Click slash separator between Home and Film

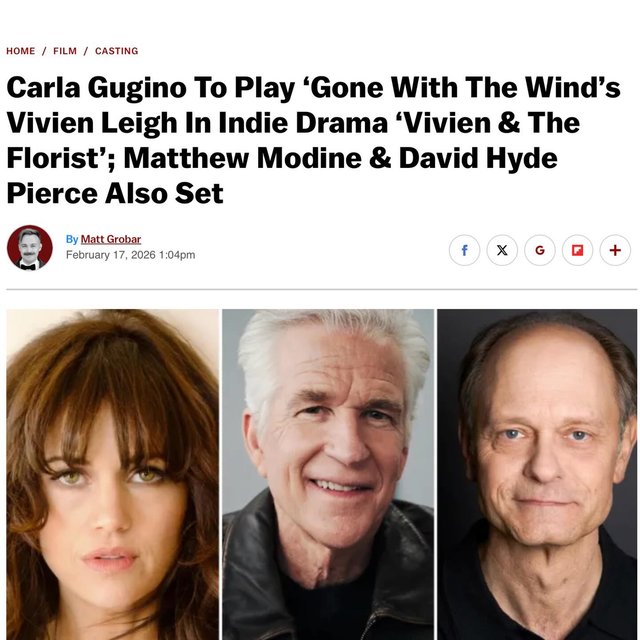(x=44, y=51)
